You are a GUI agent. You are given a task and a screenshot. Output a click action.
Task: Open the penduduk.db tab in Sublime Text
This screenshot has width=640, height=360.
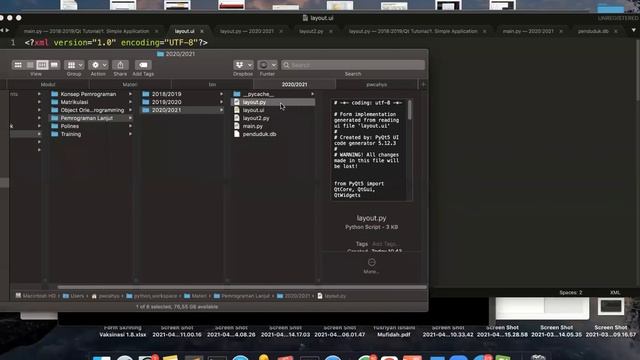(x=593, y=31)
